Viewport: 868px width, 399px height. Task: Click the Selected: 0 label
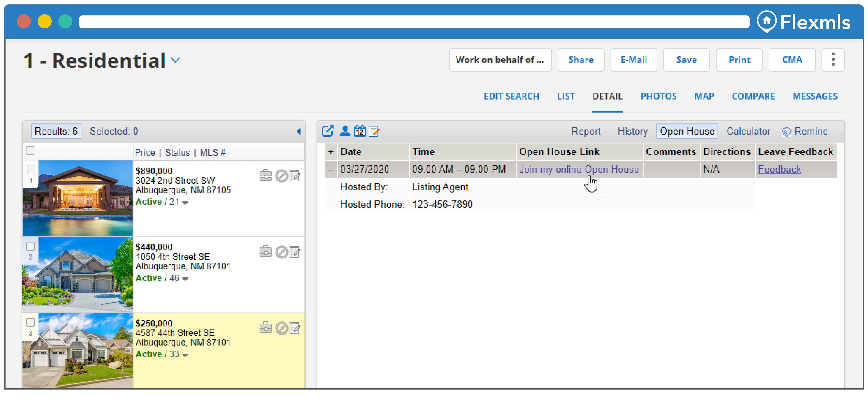114,131
